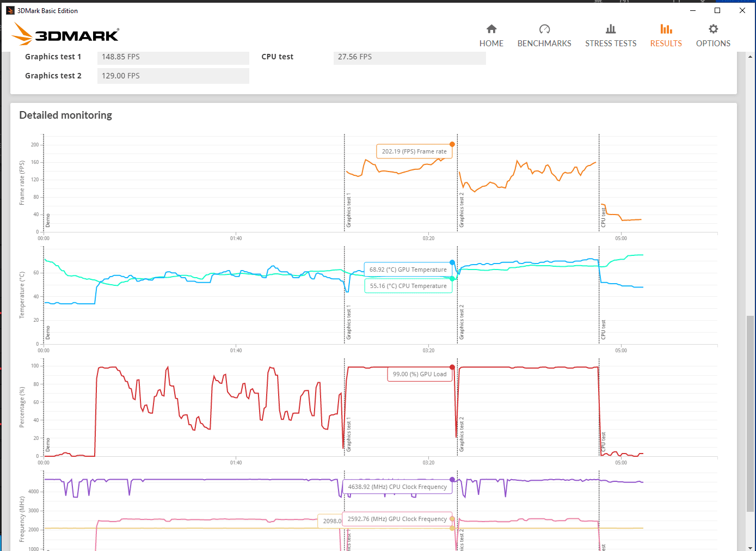The image size is (756, 551).
Task: Open the Results bar-chart icon
Action: tap(666, 29)
